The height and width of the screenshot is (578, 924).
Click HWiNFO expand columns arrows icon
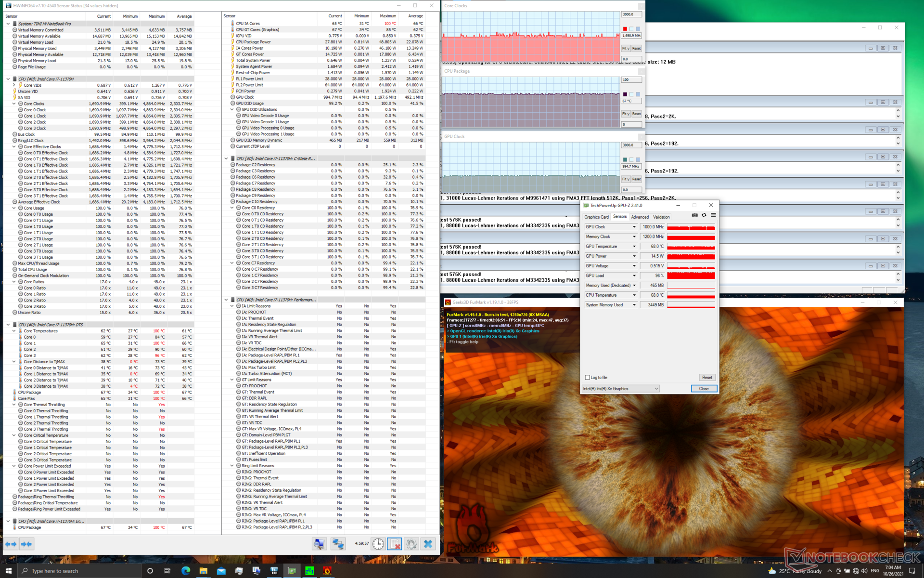pyautogui.click(x=11, y=544)
